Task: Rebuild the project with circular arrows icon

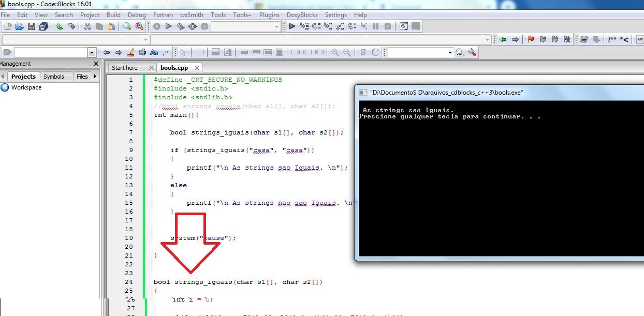Action: [x=193, y=26]
